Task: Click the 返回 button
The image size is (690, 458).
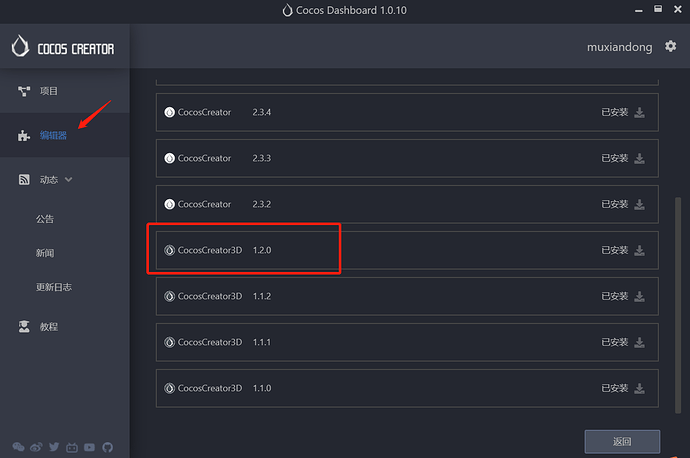Action: pos(622,441)
